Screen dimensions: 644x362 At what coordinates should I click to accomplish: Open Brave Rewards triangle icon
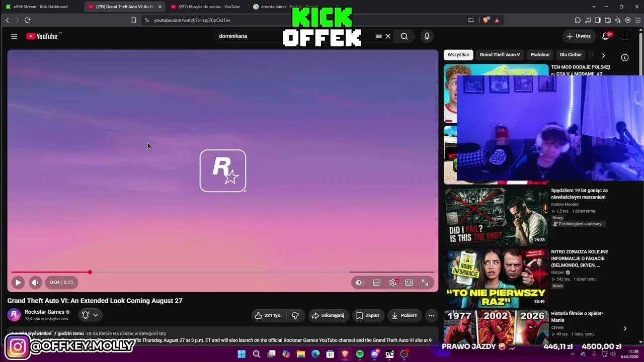pos(497,20)
